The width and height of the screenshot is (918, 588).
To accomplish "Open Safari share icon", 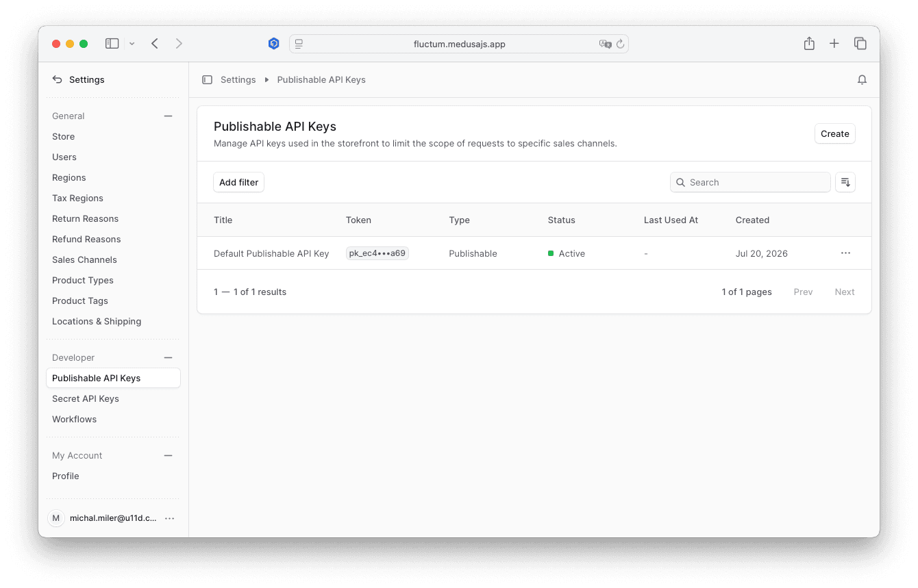I will pyautogui.click(x=809, y=43).
